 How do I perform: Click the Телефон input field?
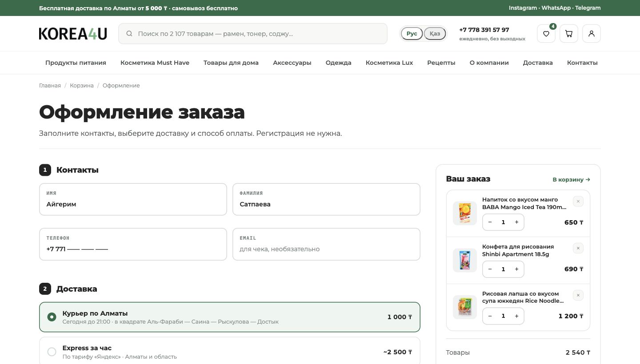tap(133, 244)
